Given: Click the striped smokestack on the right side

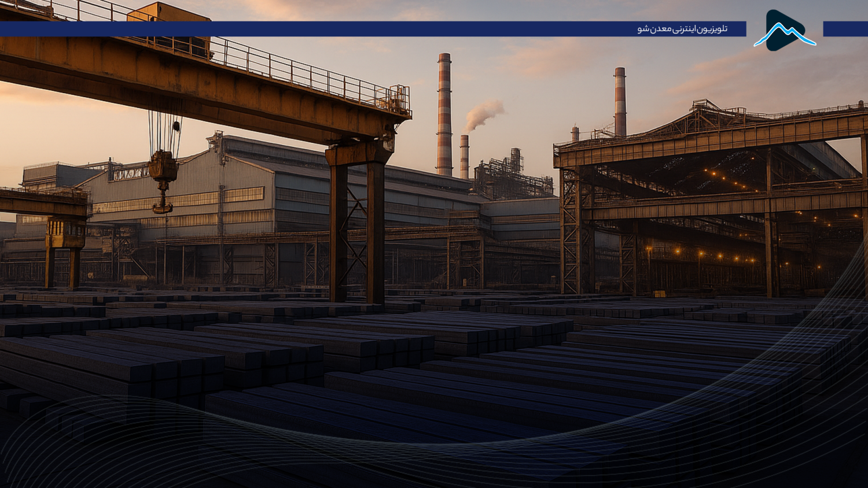Looking at the screenshot, I should click(620, 102).
